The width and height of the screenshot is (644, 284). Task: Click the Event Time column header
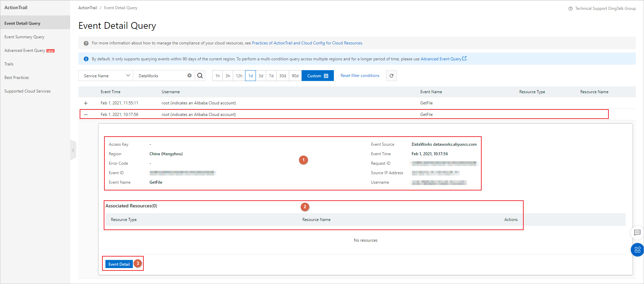tap(110, 92)
